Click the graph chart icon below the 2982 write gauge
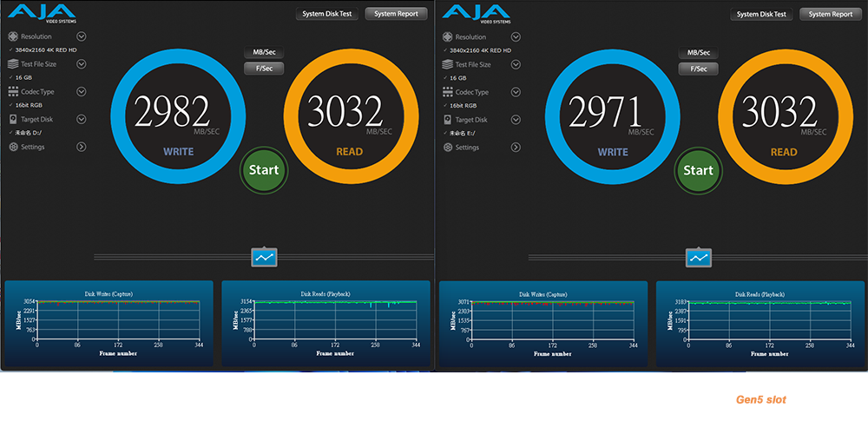Image resolution: width=868 pixels, height=434 pixels. [x=264, y=257]
